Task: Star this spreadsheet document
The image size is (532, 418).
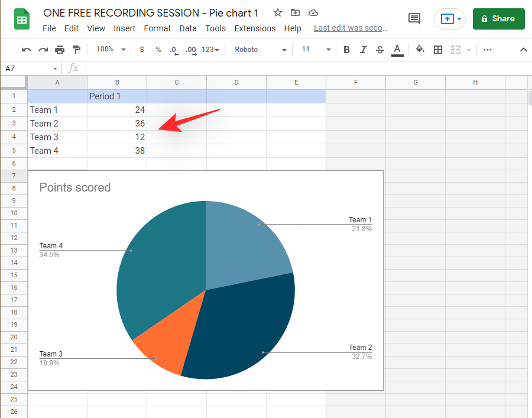Action: point(278,13)
